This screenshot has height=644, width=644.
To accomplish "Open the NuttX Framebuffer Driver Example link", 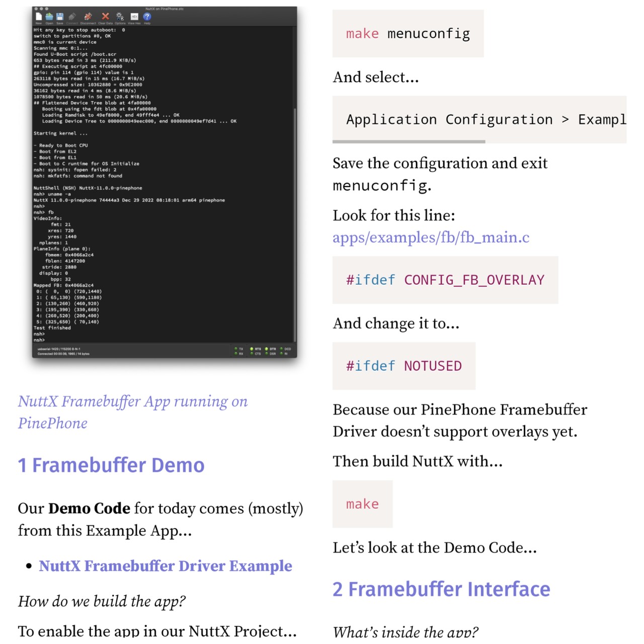I will [166, 566].
